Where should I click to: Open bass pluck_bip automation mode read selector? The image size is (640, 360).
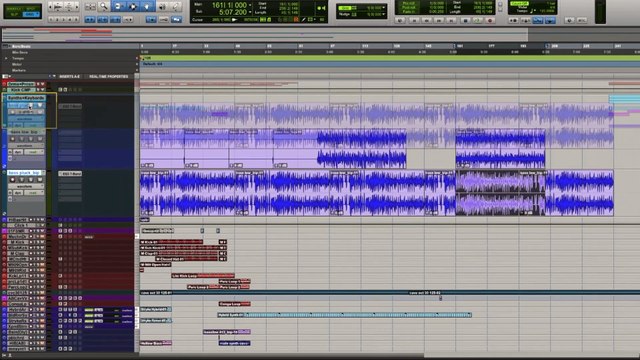(33, 193)
